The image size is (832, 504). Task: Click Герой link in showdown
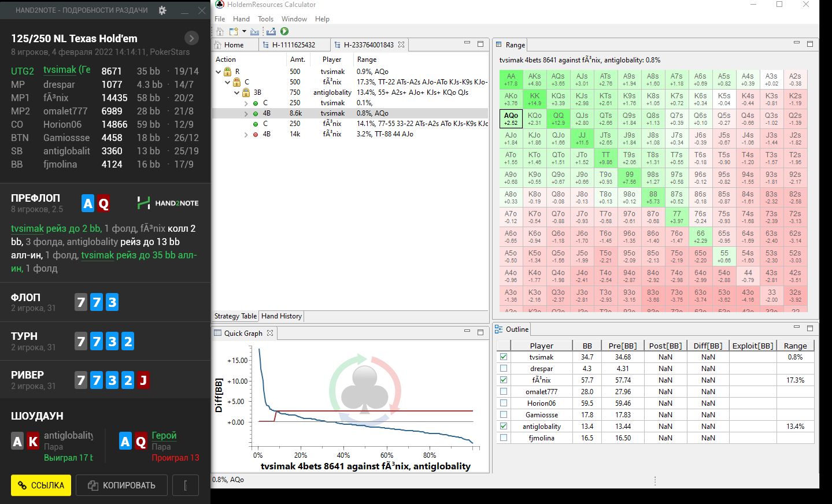[x=164, y=435]
